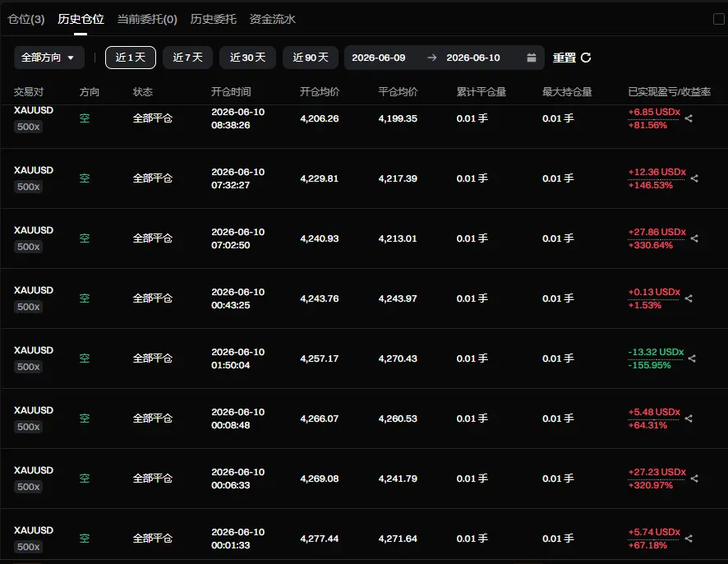Image resolution: width=728 pixels, height=564 pixels.
Task: Select the 历史仓位 tab
Action: pos(81,19)
